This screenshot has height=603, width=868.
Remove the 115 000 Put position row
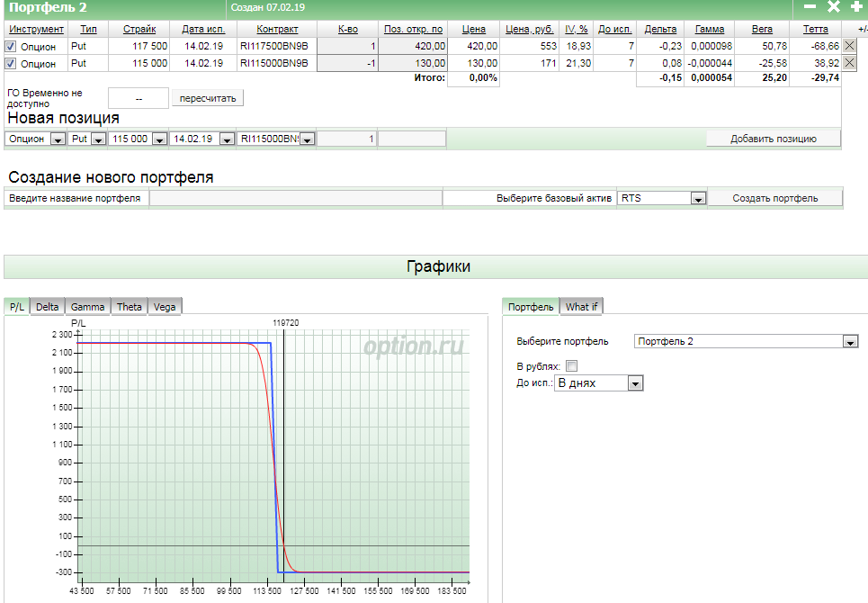tap(850, 63)
